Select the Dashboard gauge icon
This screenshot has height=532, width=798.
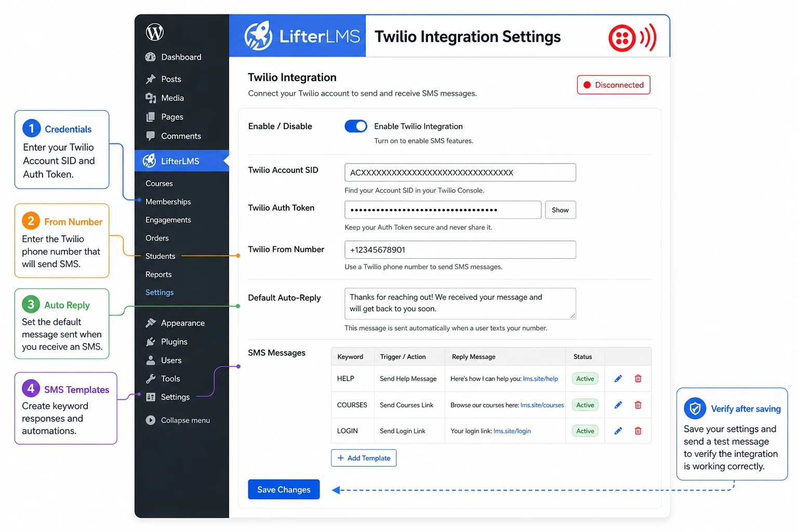click(151, 57)
